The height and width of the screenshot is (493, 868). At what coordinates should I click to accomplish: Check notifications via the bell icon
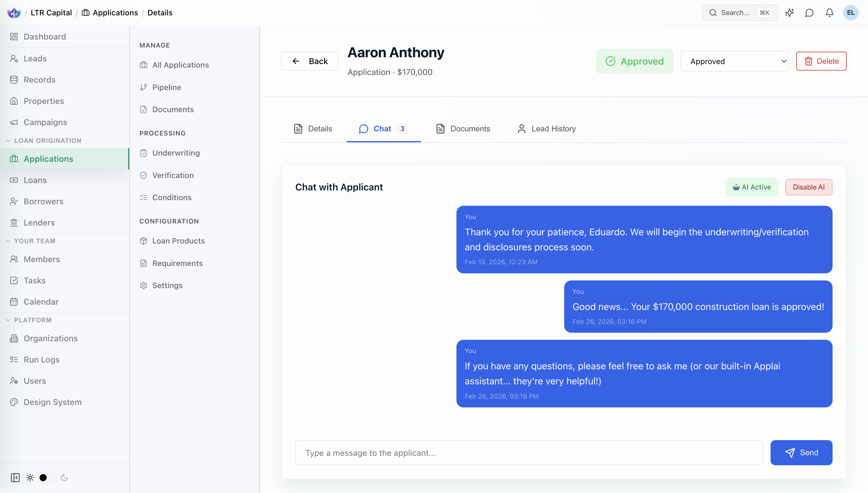(829, 12)
